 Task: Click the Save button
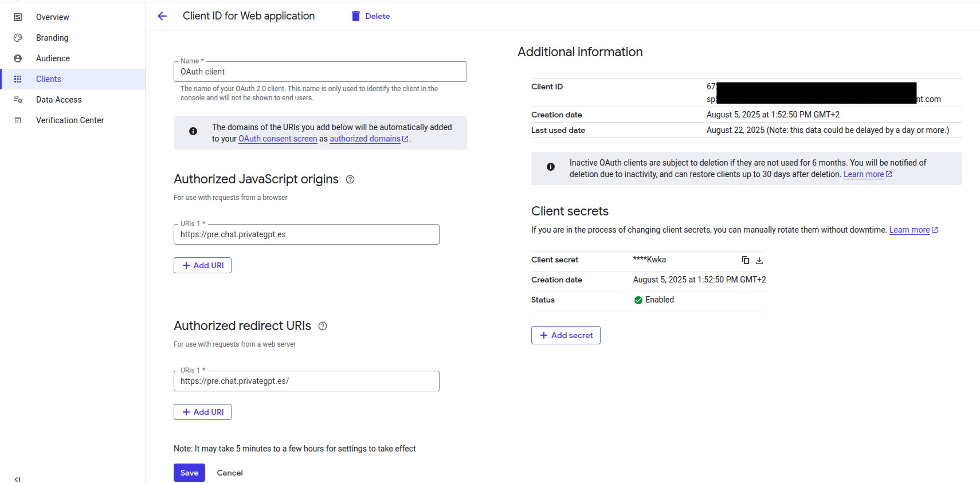pyautogui.click(x=189, y=473)
